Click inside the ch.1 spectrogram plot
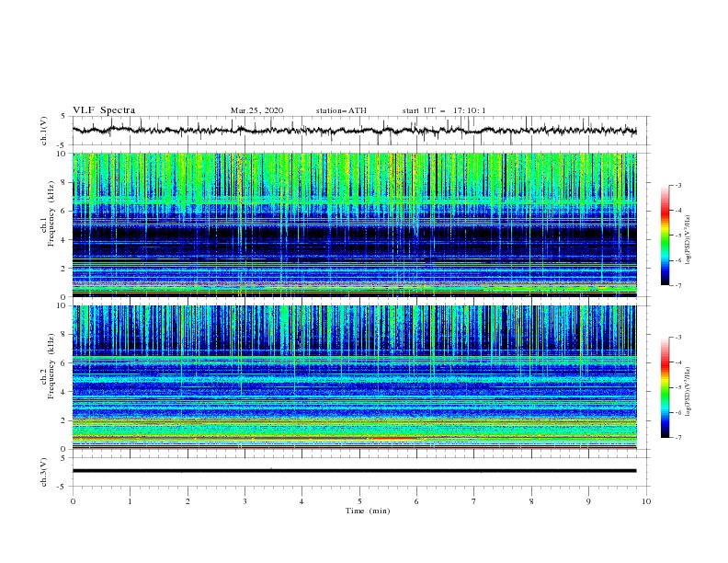 pos(354,224)
